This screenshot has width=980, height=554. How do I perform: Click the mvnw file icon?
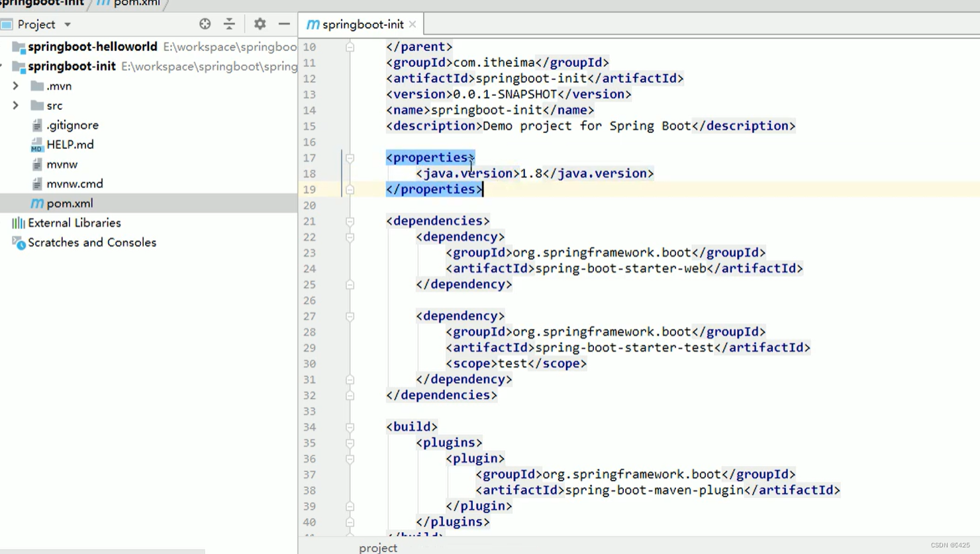coord(37,164)
